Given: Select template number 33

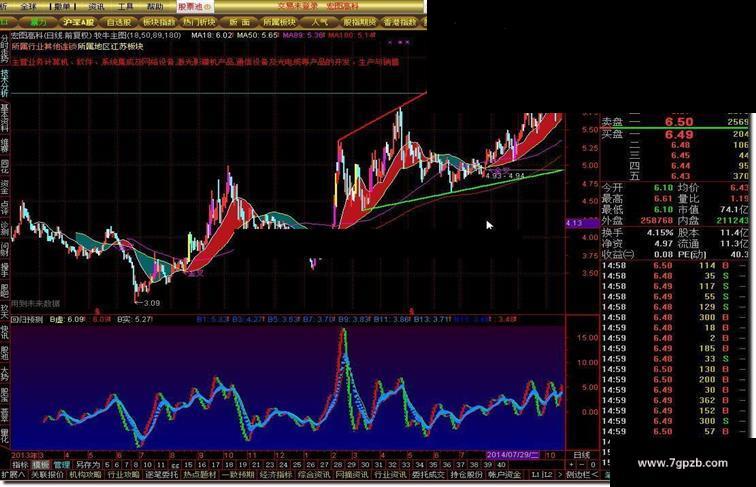Looking at the screenshot, I should [406, 465].
